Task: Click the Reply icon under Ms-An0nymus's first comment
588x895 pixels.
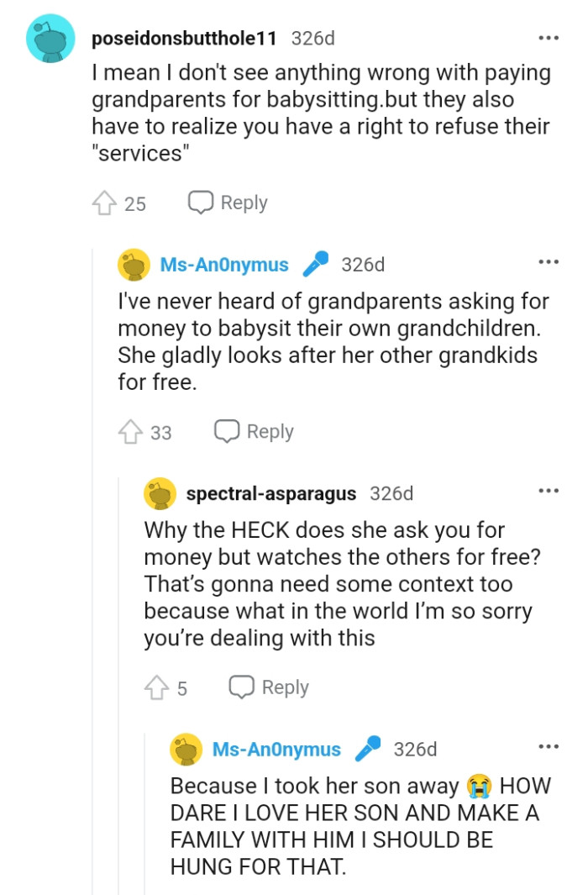Action: (x=227, y=430)
